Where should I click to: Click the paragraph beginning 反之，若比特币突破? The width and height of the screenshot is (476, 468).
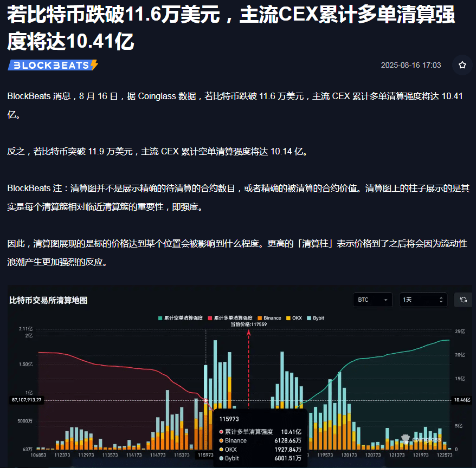157,151
